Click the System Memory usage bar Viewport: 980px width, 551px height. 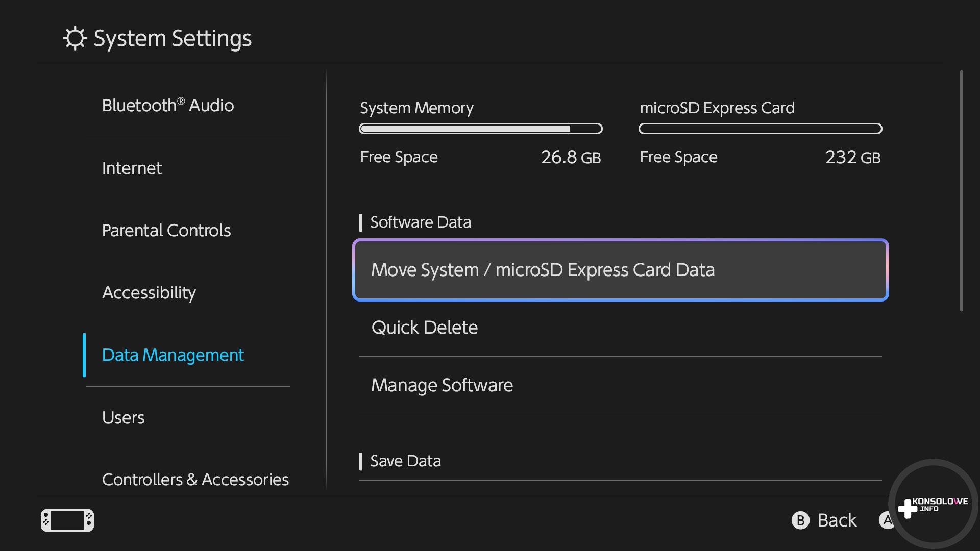pos(481,129)
